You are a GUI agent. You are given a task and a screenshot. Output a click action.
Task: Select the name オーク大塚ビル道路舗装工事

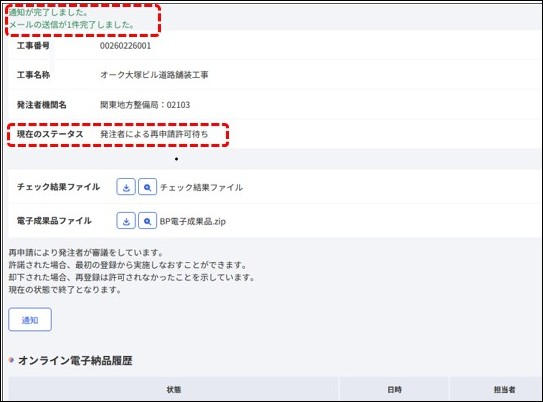(154, 75)
